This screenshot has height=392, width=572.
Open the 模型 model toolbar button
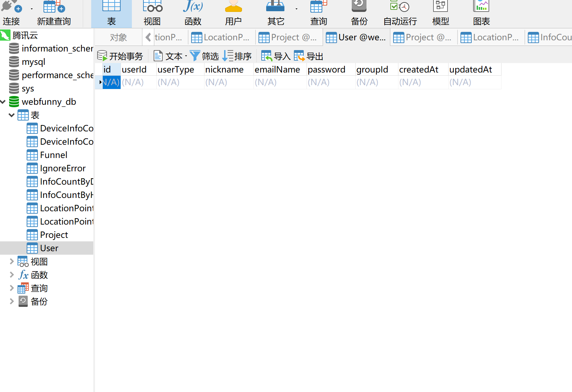(441, 13)
